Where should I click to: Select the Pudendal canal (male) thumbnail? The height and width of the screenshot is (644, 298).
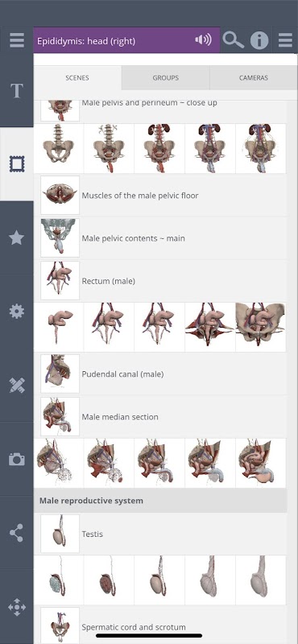click(x=60, y=374)
